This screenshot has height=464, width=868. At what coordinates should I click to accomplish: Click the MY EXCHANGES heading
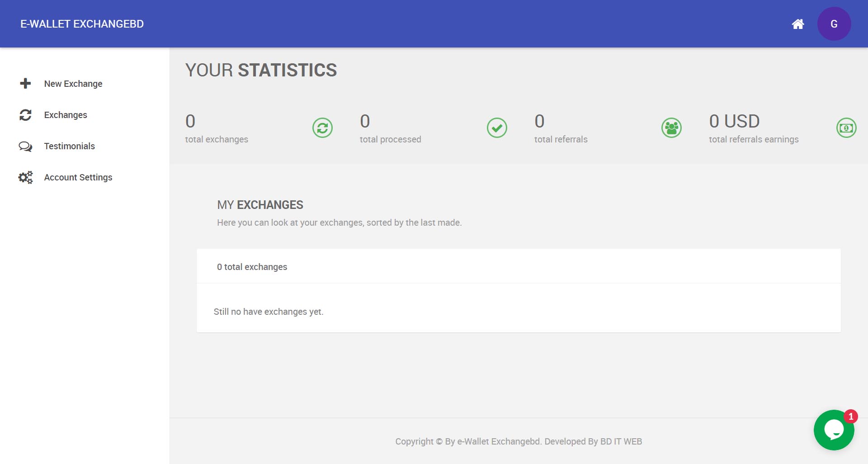(x=260, y=205)
